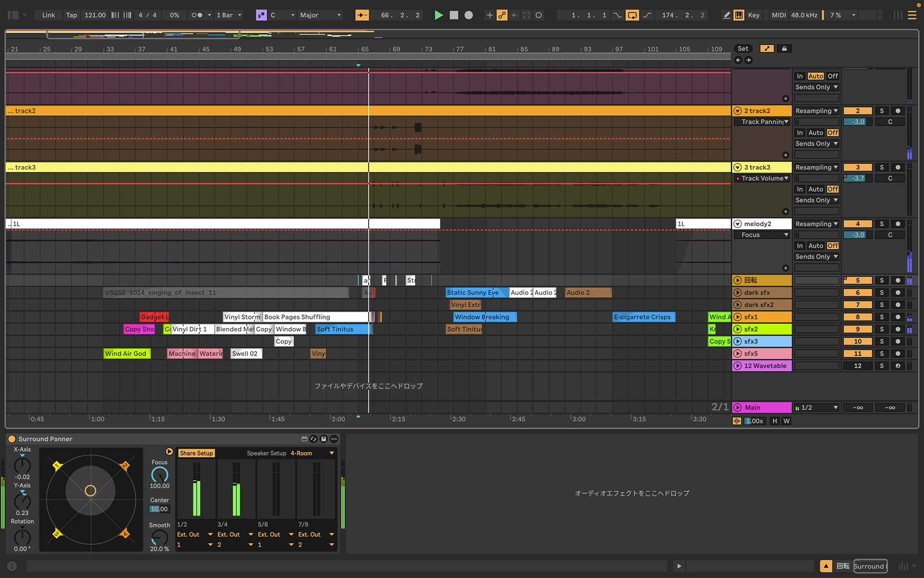Click the Share Setup button
924x578 pixels.
196,453
